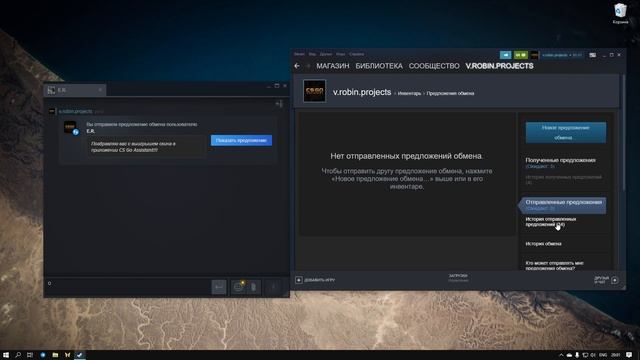Screen dimensions: 640x360
Task: Go to the БИБЛИОТЕКА tab
Action: 379,66
